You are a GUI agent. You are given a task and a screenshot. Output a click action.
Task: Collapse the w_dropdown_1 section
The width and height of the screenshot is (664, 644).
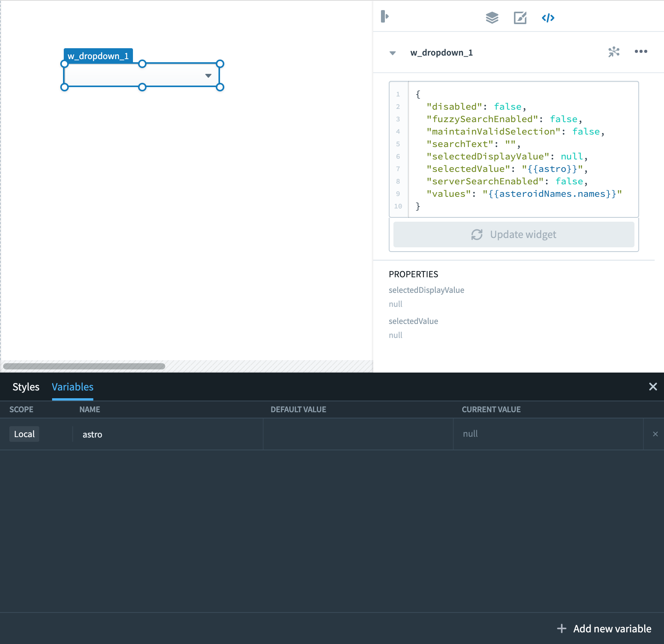coord(393,53)
